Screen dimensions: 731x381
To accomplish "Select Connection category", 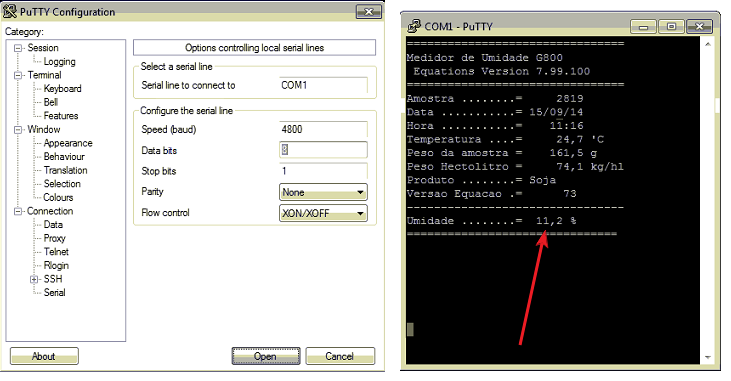I will (x=50, y=211).
